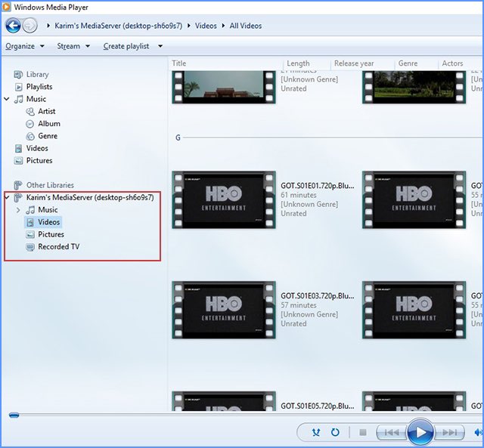The image size is (484, 448).
Task: Start playback with the Play button
Action: point(420,432)
